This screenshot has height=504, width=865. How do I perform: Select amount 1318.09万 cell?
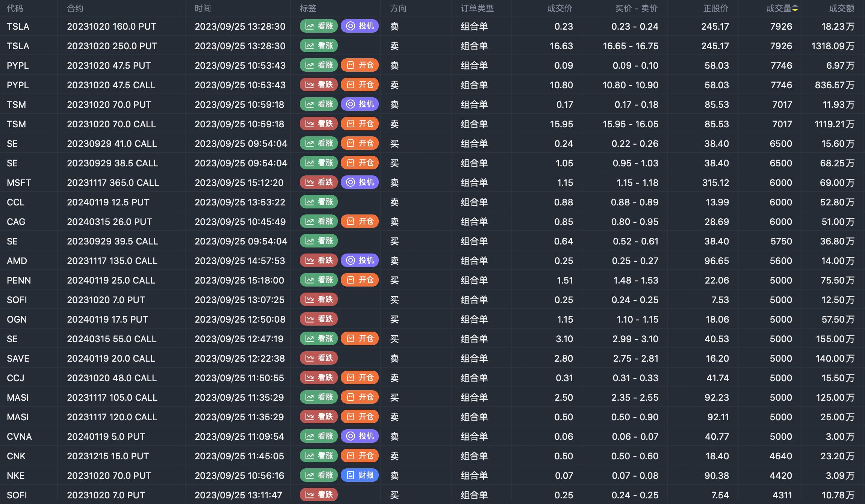[x=833, y=46]
